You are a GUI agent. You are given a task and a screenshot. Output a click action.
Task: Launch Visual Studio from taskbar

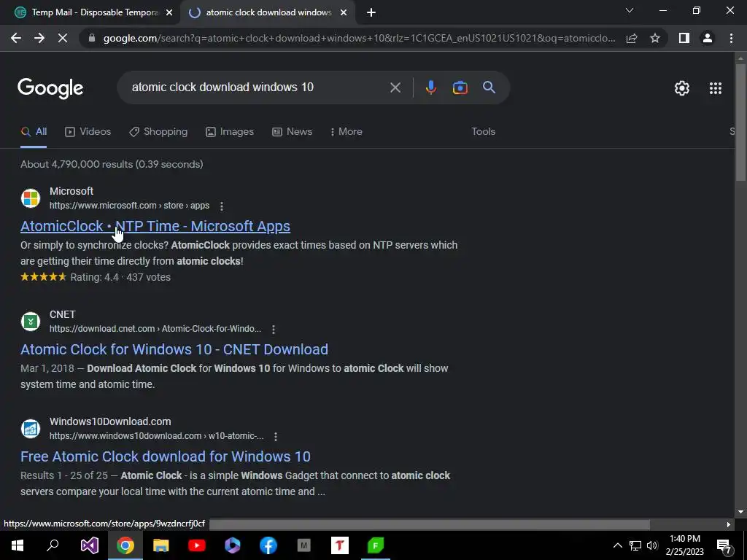89,545
